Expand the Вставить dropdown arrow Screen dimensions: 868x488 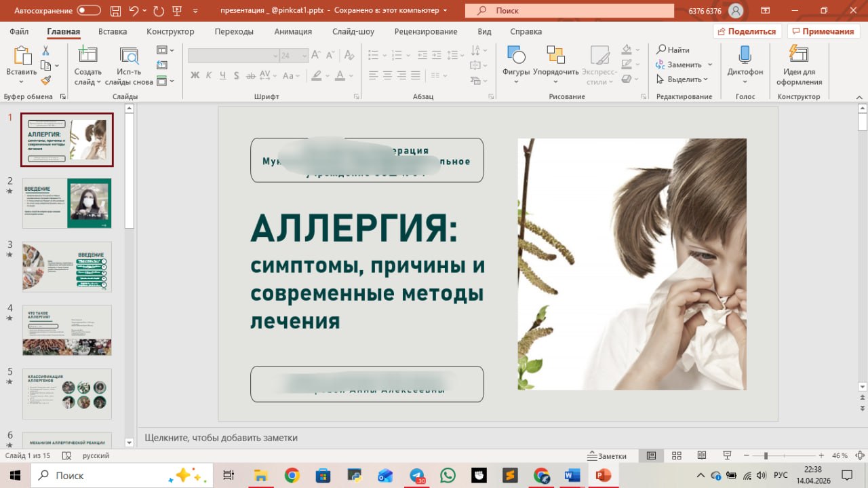click(x=21, y=82)
